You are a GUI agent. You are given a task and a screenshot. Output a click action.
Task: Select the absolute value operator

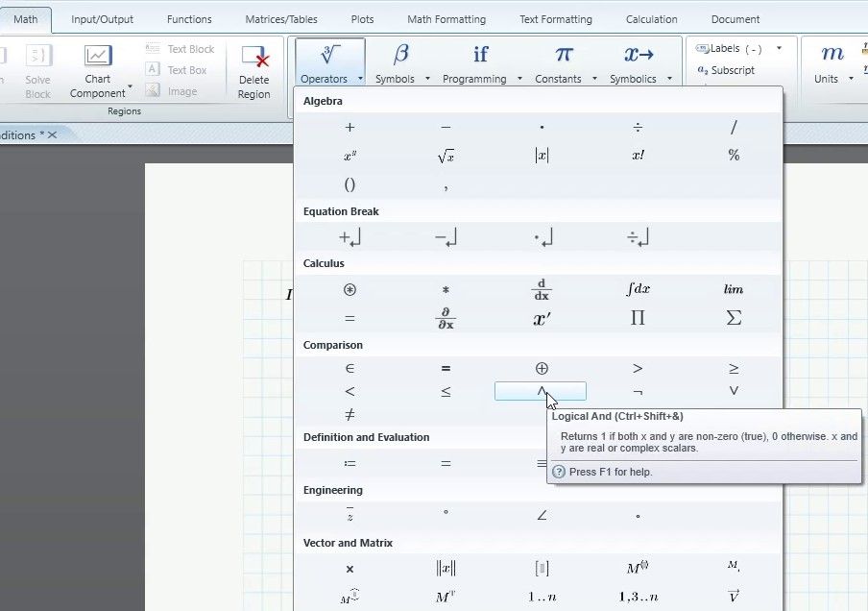tap(542, 156)
